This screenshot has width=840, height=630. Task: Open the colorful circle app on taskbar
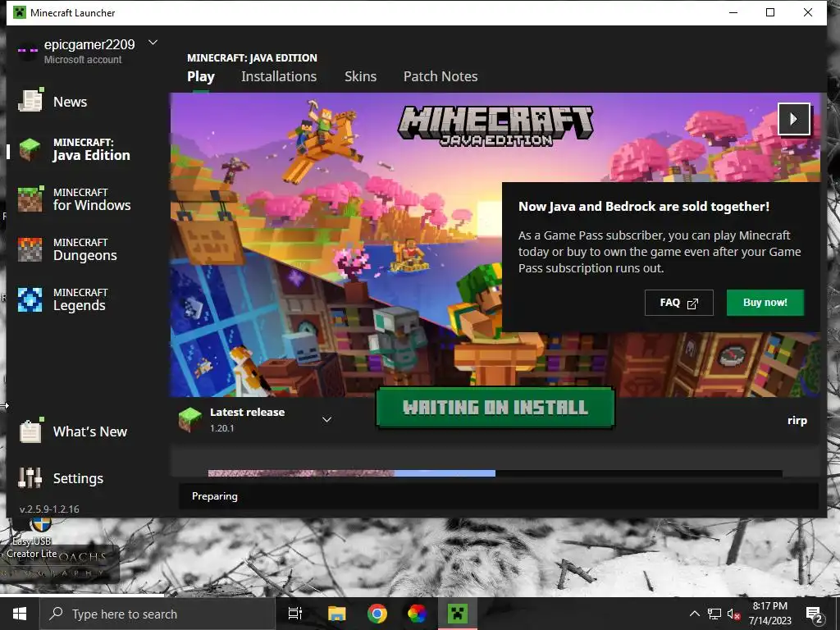[418, 614]
